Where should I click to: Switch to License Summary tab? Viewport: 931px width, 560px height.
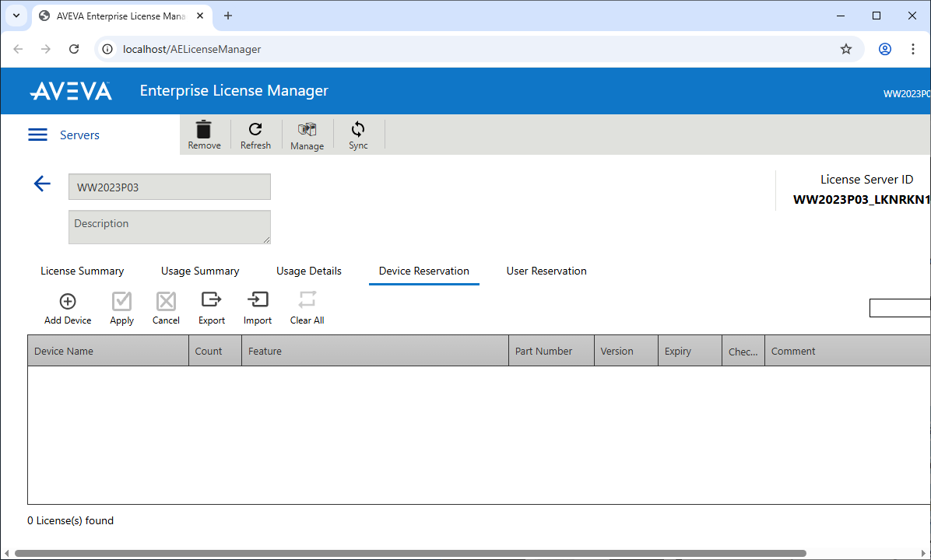pos(82,271)
